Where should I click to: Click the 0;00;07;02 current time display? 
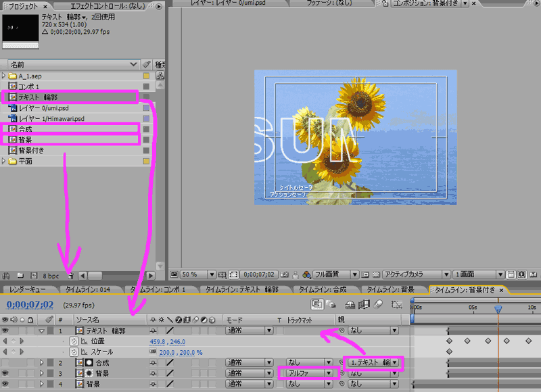29,305
